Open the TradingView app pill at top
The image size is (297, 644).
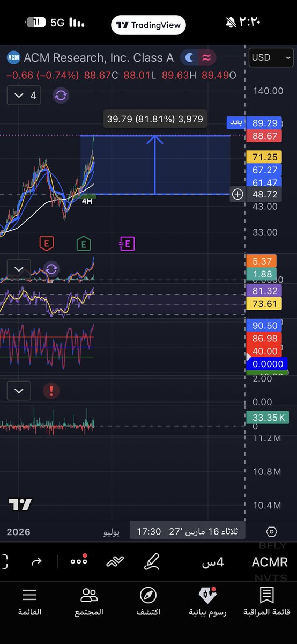click(148, 25)
